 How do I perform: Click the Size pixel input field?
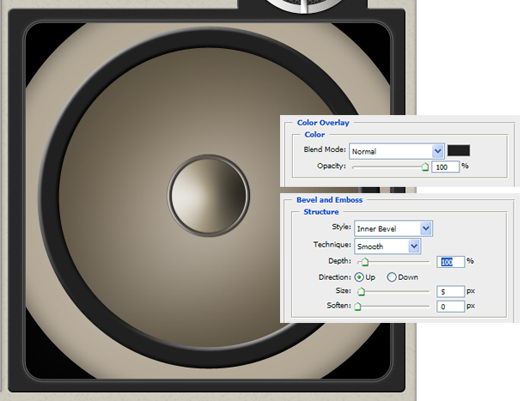[x=451, y=291]
